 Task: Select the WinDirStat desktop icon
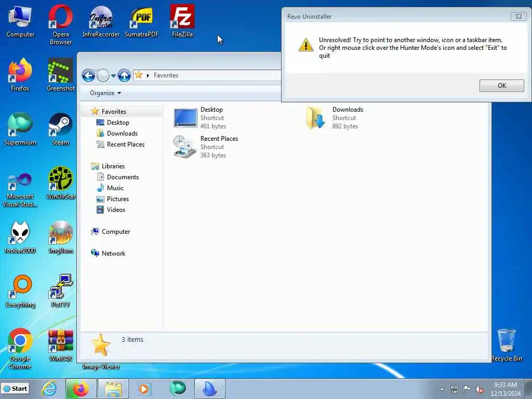pos(60,183)
